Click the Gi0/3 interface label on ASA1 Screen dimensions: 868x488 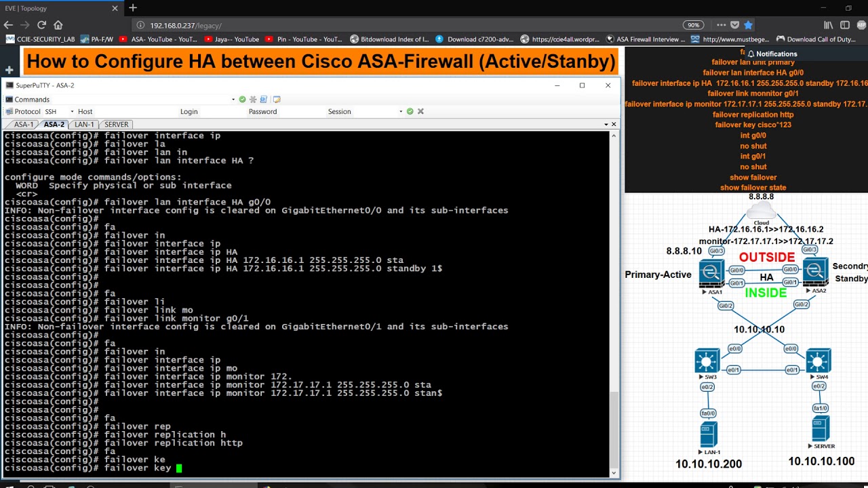(x=715, y=250)
